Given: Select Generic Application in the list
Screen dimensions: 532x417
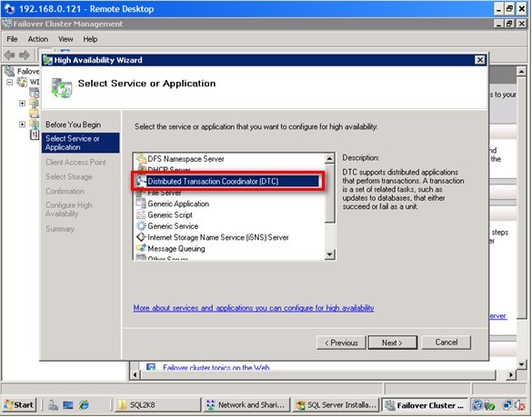Looking at the screenshot, I should [x=178, y=204].
